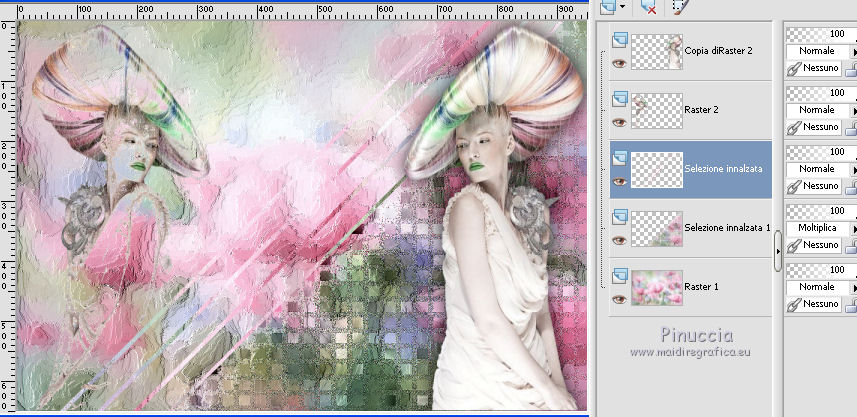
Task: Toggle transparency lock for Selezione innalzata 1
Action: [852, 246]
